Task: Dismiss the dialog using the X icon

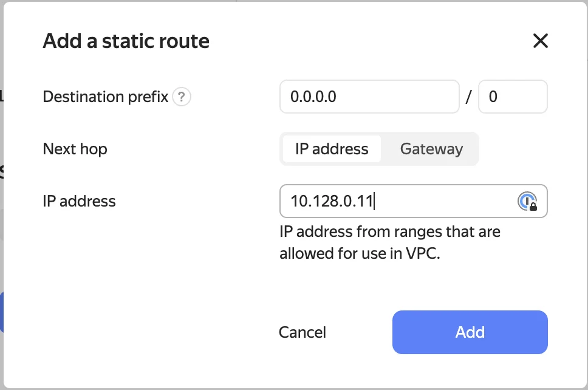Action: [x=541, y=41]
